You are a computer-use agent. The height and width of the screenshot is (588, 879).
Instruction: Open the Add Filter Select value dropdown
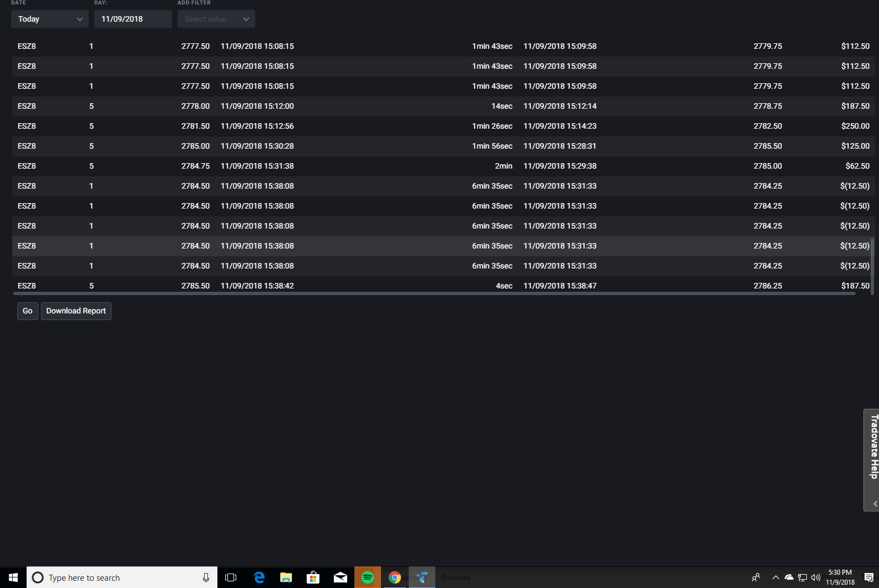(216, 19)
